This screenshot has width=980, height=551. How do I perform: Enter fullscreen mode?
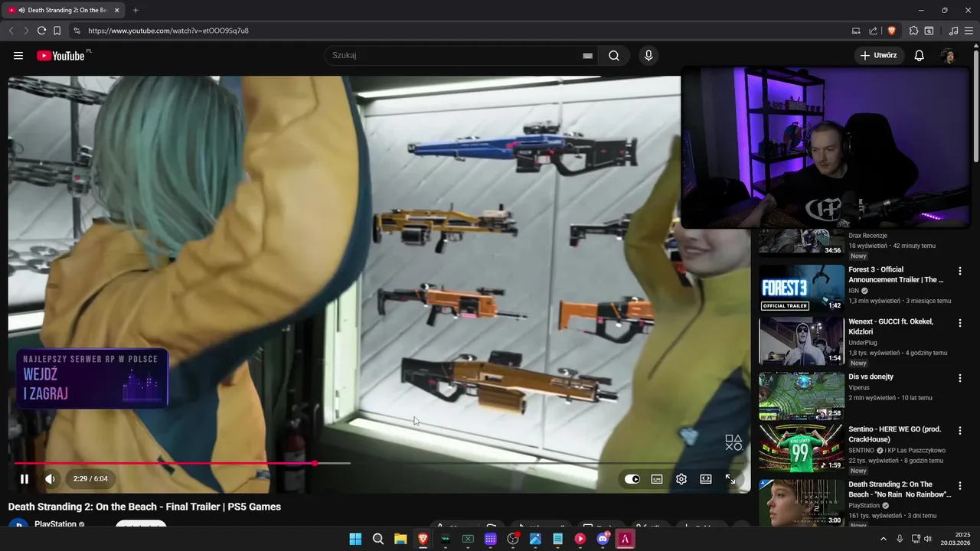tap(730, 479)
